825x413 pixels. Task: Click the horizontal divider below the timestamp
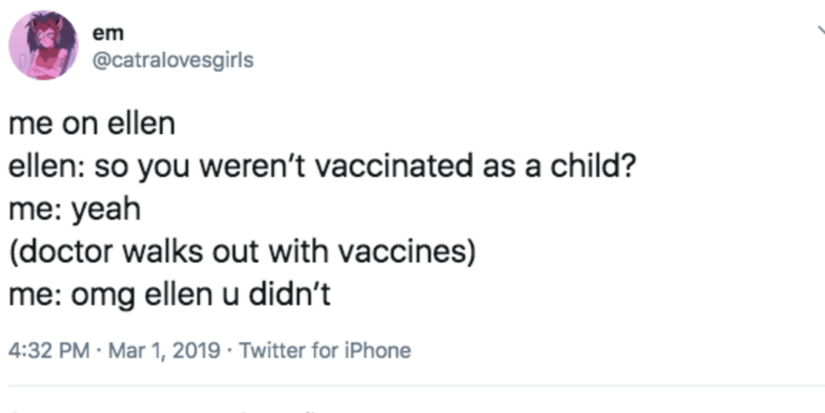pyautogui.click(x=412, y=386)
